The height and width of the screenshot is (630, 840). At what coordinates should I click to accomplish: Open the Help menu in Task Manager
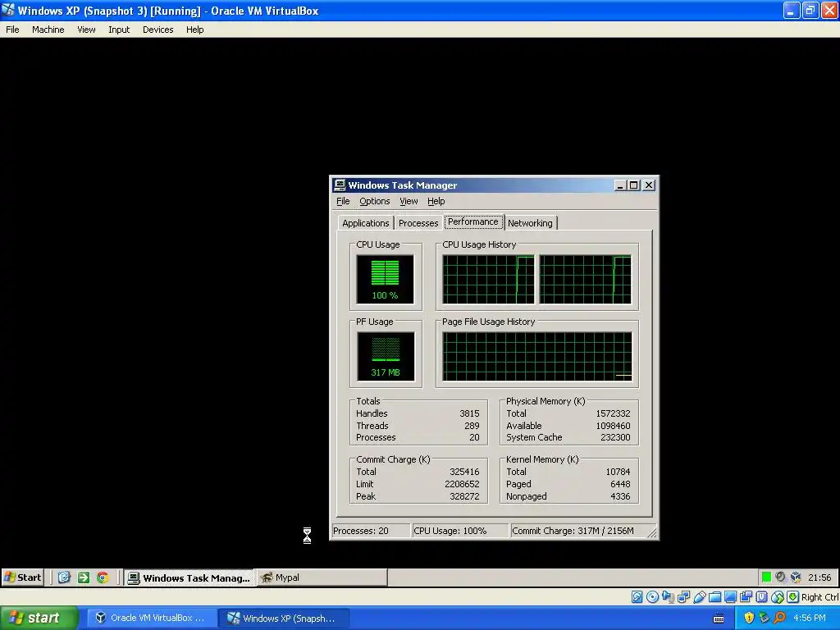point(436,202)
